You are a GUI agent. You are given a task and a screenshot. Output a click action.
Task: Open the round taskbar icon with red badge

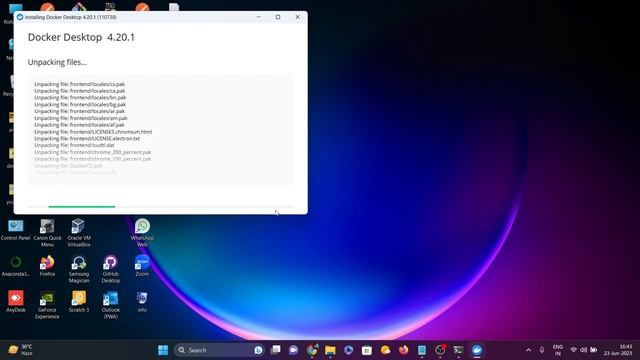440,350
